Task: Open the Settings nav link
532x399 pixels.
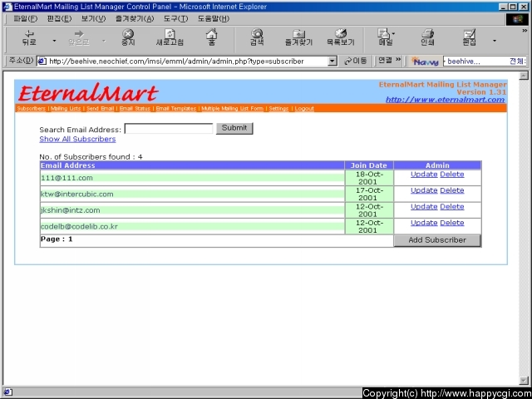Action: pos(278,109)
